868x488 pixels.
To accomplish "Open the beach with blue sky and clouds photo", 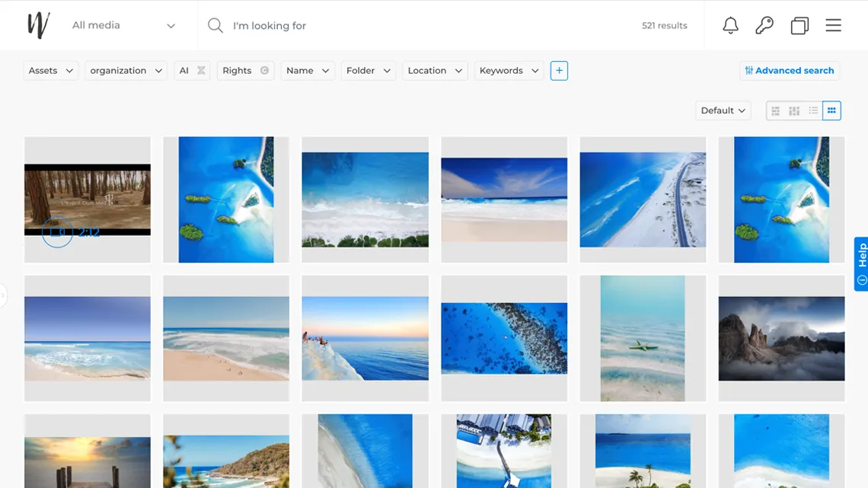I will (504, 199).
